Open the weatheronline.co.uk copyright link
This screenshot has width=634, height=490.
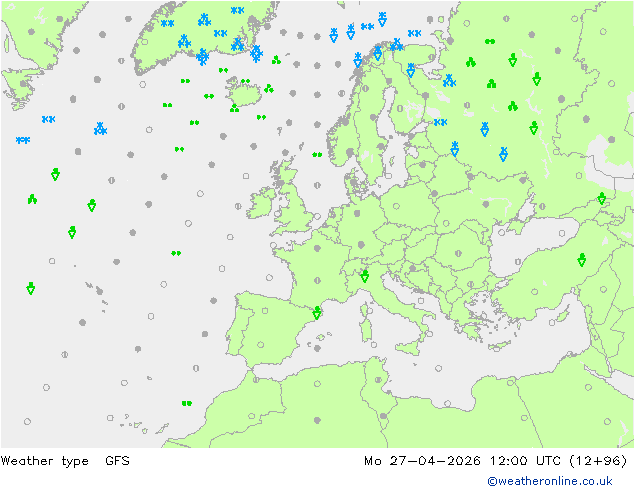(x=550, y=481)
